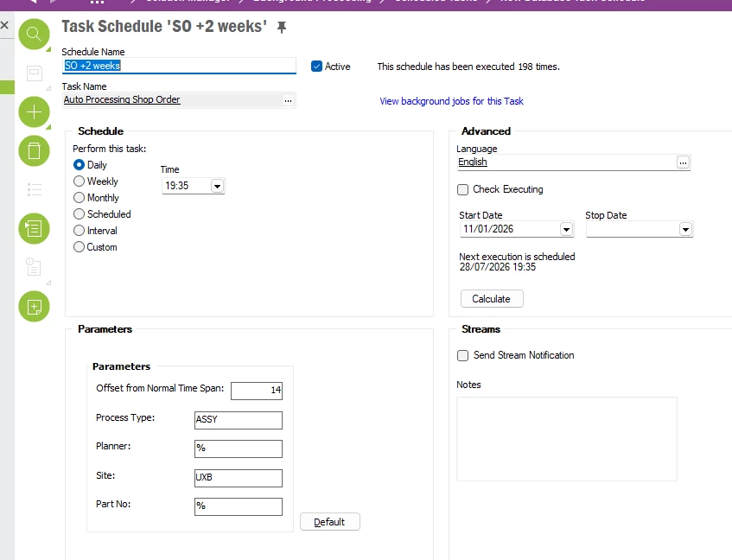Enable the Check Executing checkbox

coord(462,189)
